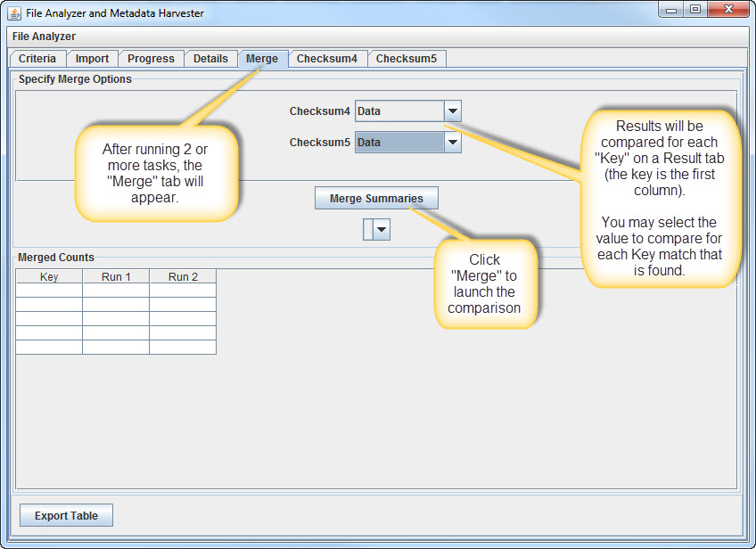The width and height of the screenshot is (756, 549).
Task: Open the Import tab
Action: point(92,59)
